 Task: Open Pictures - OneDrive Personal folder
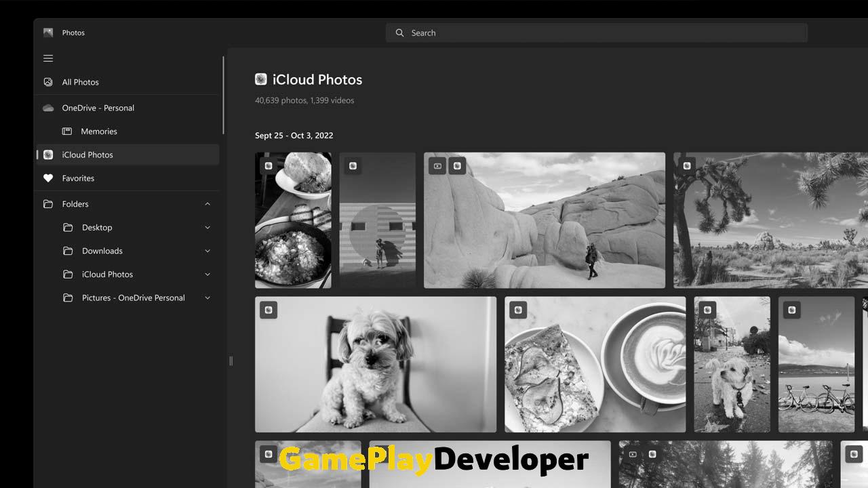point(128,298)
